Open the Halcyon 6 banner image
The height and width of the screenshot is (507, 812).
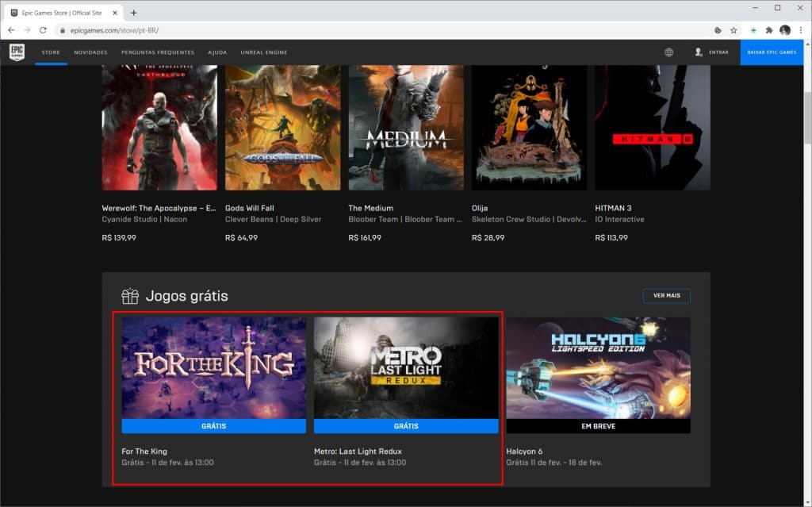598,368
